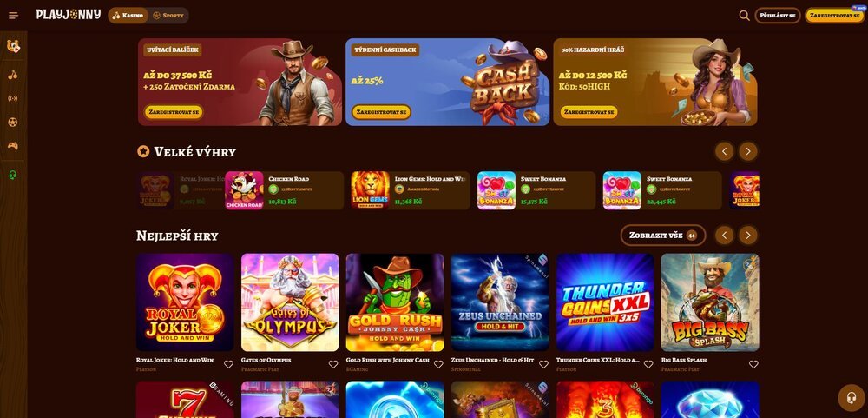
Task: Open the gamepad icon in sidebar
Action: (x=13, y=146)
